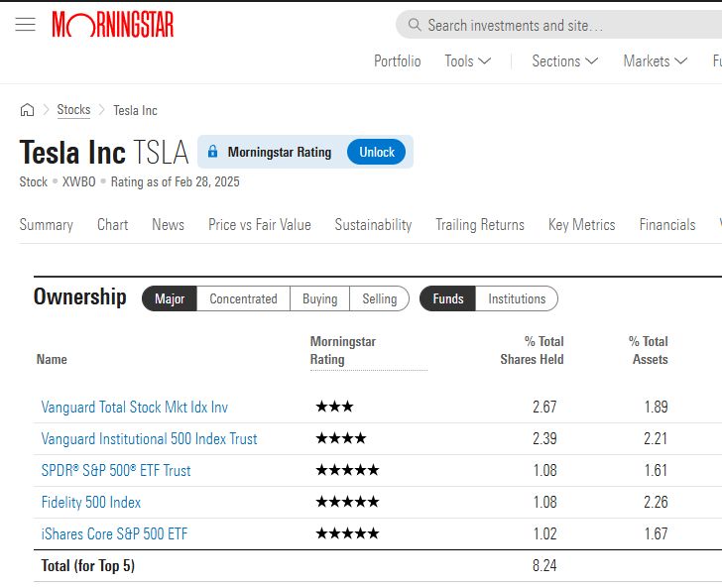The width and height of the screenshot is (722, 588).
Task: Click total assets value 1.89
Action: point(656,408)
